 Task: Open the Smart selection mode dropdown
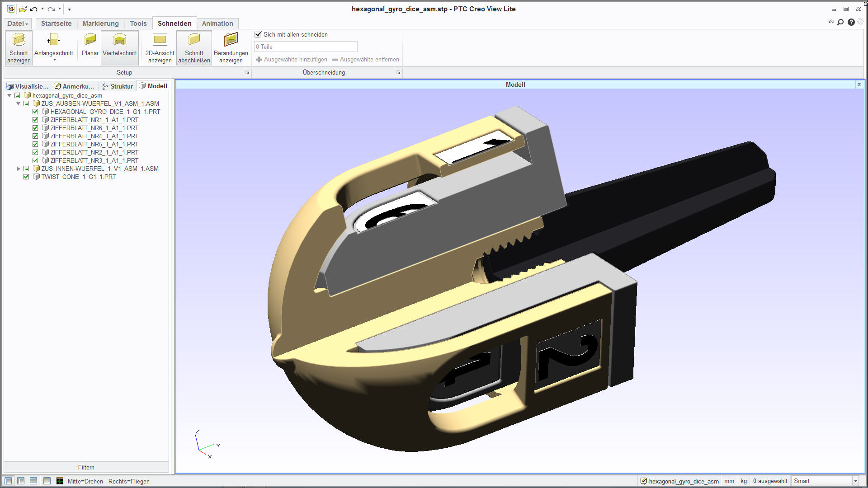click(855, 481)
